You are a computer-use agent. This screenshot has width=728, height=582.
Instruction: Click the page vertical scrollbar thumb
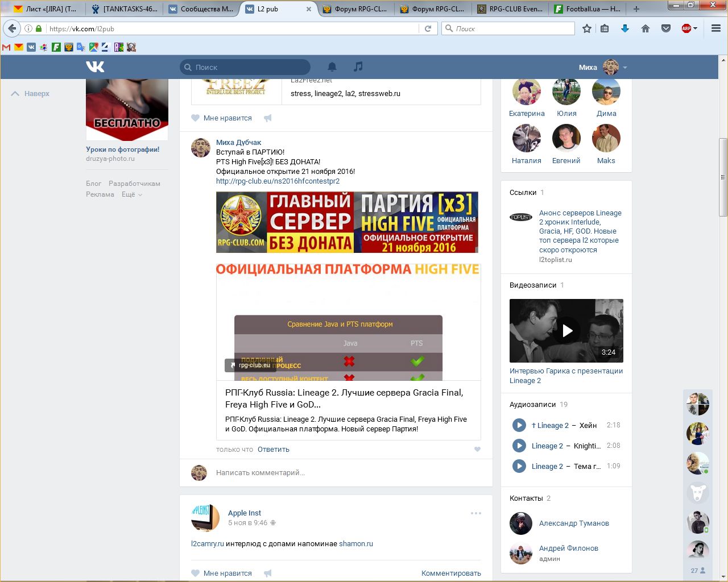pyautogui.click(x=723, y=177)
